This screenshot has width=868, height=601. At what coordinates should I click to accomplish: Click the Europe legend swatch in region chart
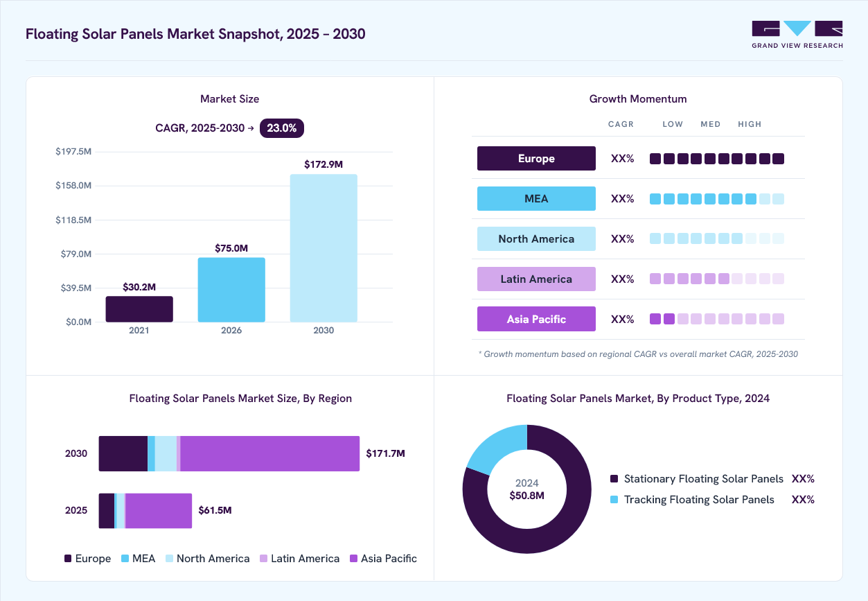pos(68,558)
